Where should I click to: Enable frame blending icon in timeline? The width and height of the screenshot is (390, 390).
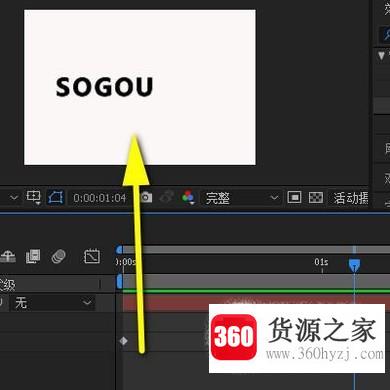point(33,256)
